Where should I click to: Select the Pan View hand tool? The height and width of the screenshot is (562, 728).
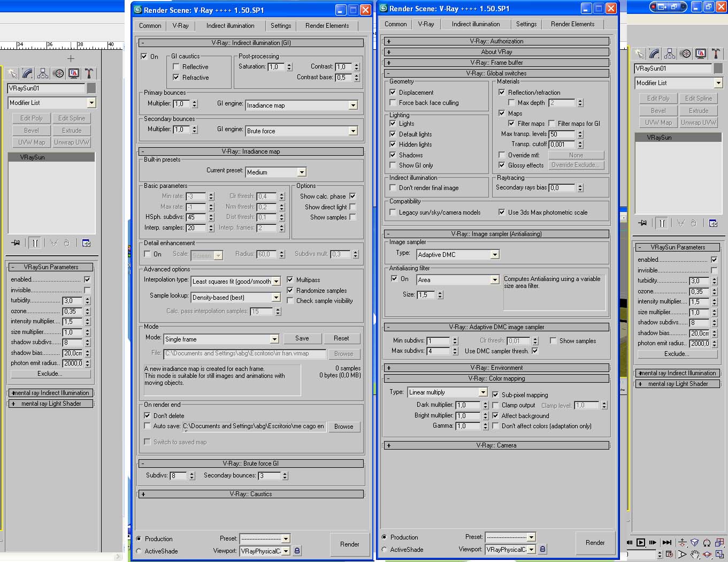(x=695, y=555)
